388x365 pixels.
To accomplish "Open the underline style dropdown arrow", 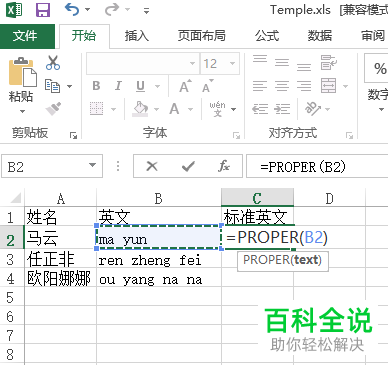I will (157, 87).
